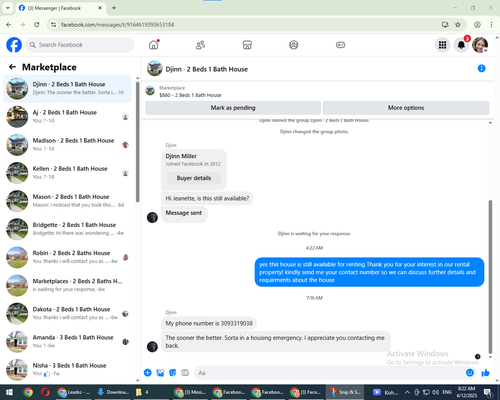Image resolution: width=500 pixels, height=400 pixels.
Task: Open the Friends icon in top navigation
Action: [x=200, y=45]
